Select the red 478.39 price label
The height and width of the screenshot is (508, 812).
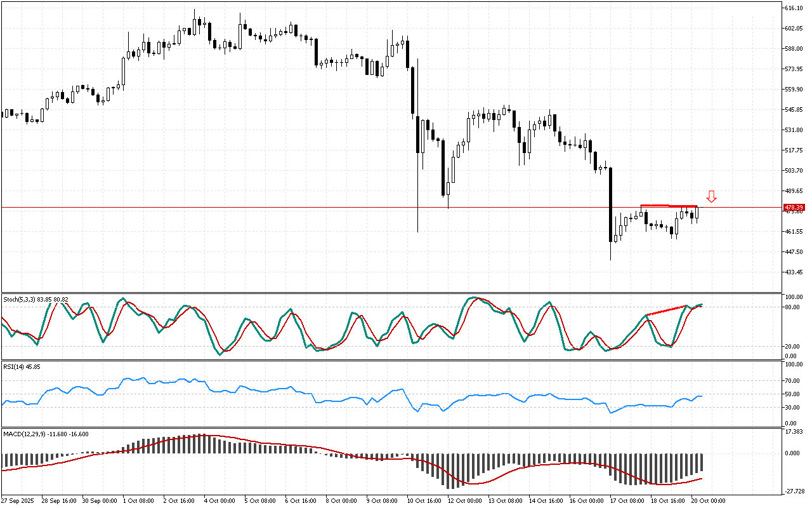coord(794,208)
